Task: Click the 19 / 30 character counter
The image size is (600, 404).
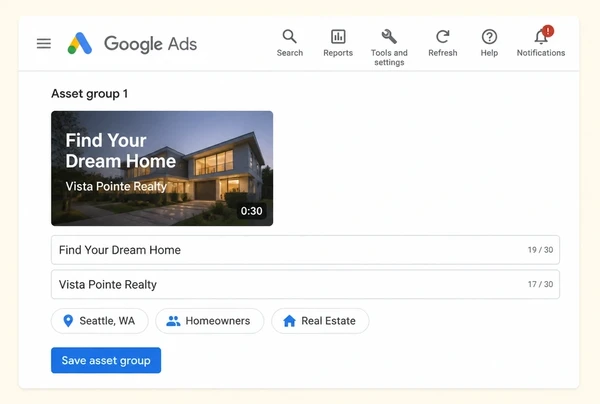Action: (x=540, y=250)
